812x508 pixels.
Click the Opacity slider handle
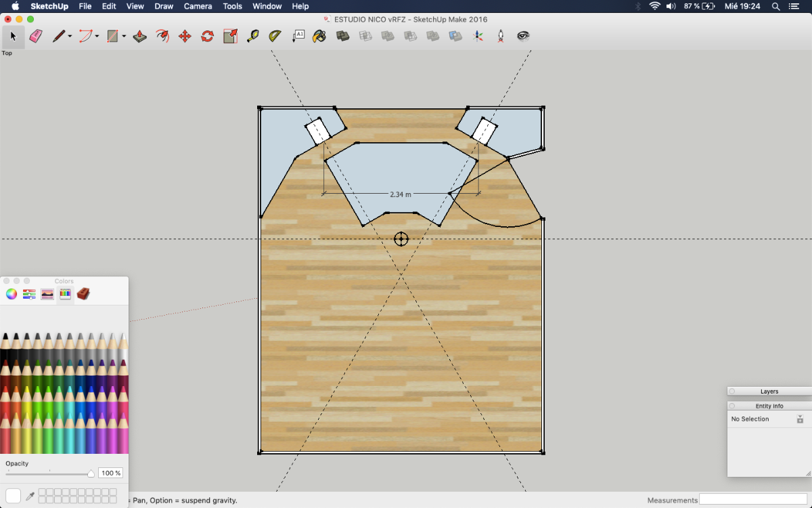pyautogui.click(x=91, y=473)
